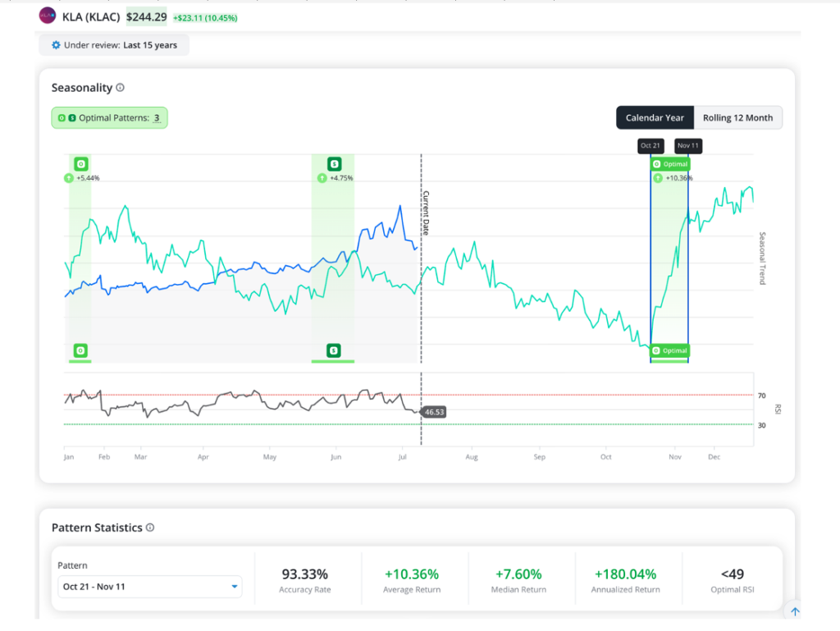Open the Under review settings gear

tap(56, 45)
